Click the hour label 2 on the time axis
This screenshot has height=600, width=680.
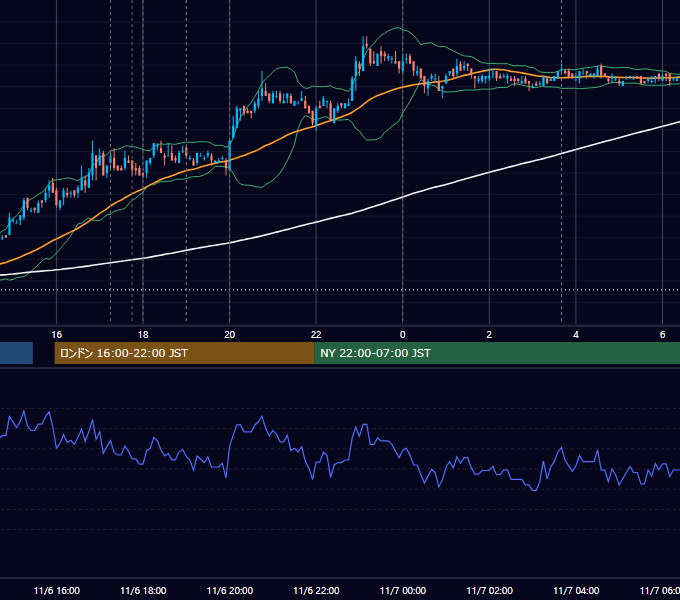489,335
